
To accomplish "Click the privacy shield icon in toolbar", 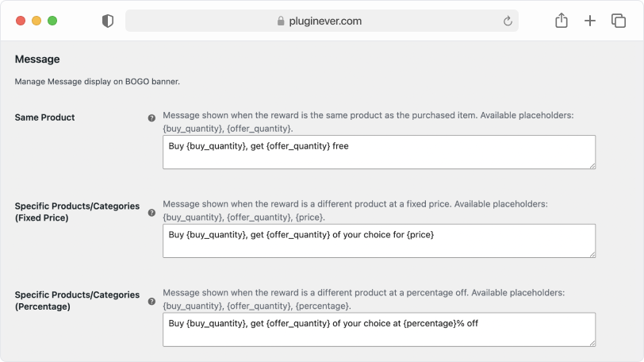I will [108, 21].
